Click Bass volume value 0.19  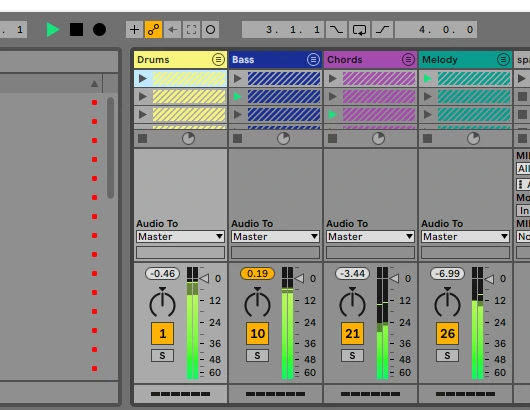pos(257,273)
